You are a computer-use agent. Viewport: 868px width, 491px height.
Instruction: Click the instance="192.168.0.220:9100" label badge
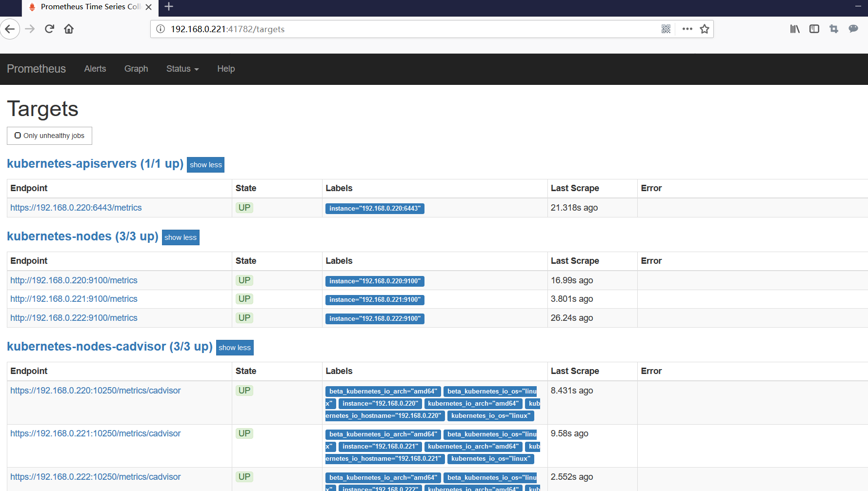[x=375, y=281]
